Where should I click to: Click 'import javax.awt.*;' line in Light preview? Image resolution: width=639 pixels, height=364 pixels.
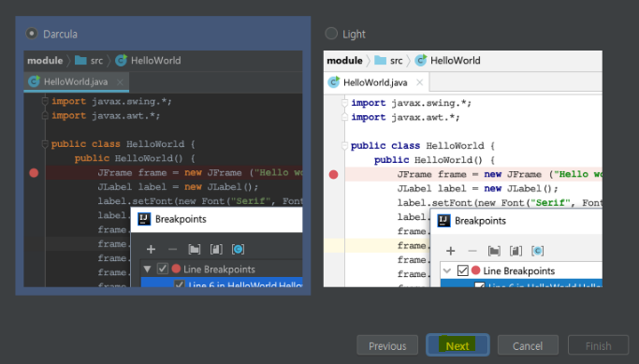[405, 117]
